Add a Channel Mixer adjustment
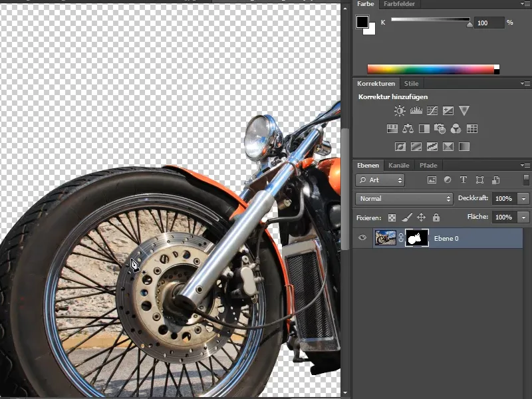532x399 pixels. [456, 128]
